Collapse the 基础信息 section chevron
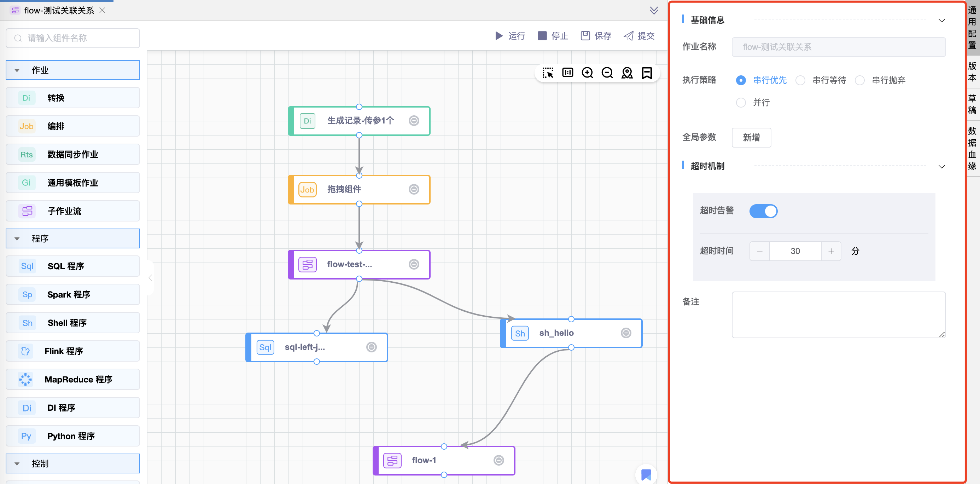 click(941, 21)
